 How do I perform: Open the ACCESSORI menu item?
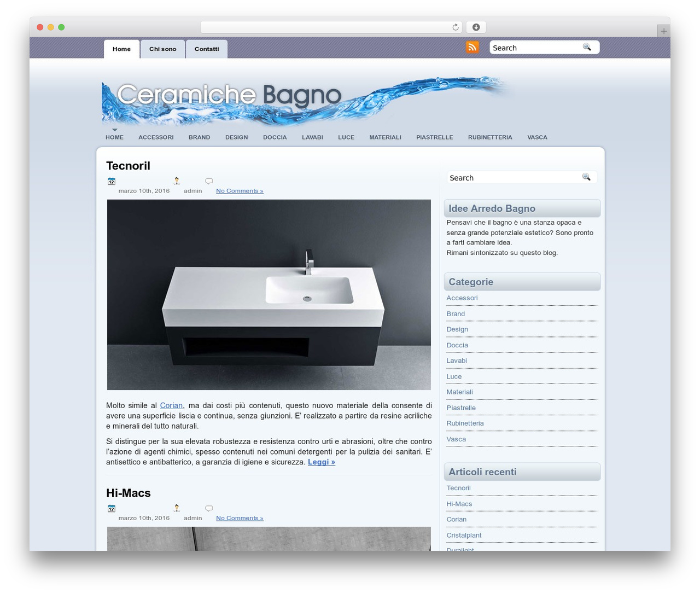(x=156, y=137)
